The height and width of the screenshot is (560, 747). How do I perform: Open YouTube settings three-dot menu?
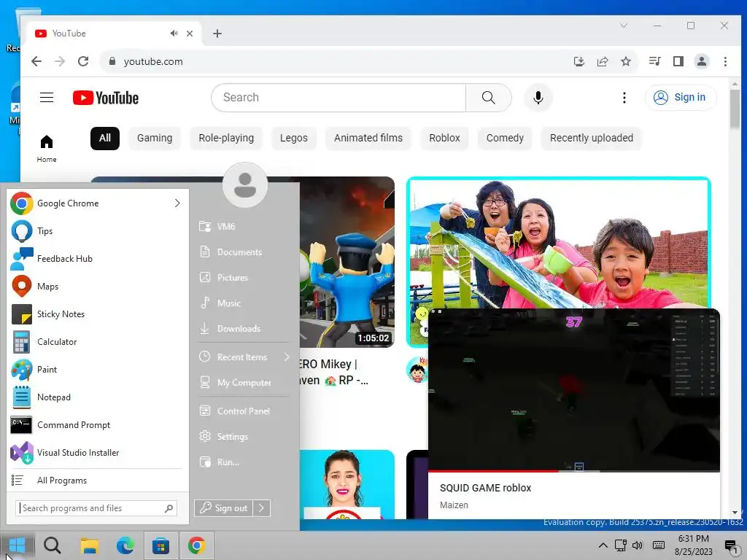pyautogui.click(x=624, y=98)
